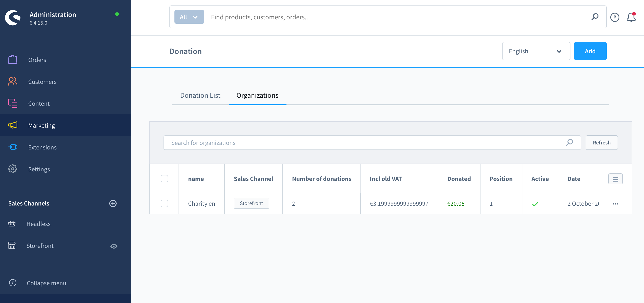Open grid column settings list icon
The height and width of the screenshot is (303, 644).
coord(616,179)
